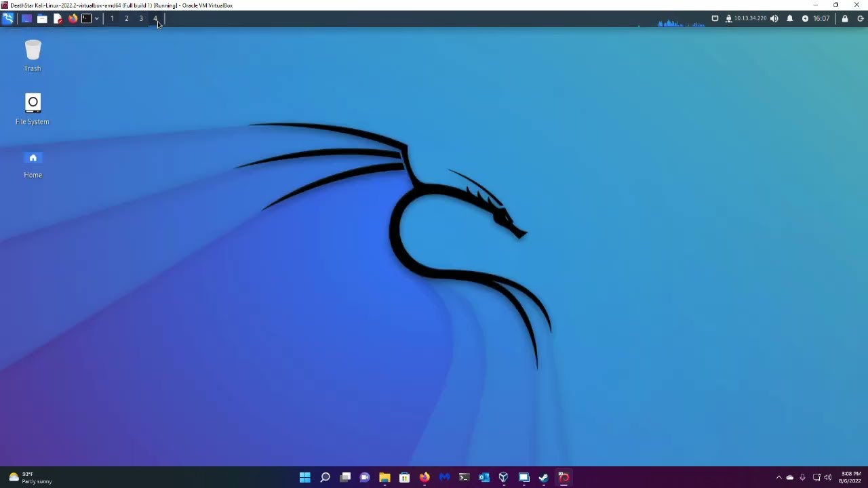Switch to workspace 1
The width and height of the screenshot is (868, 488).
point(112,19)
